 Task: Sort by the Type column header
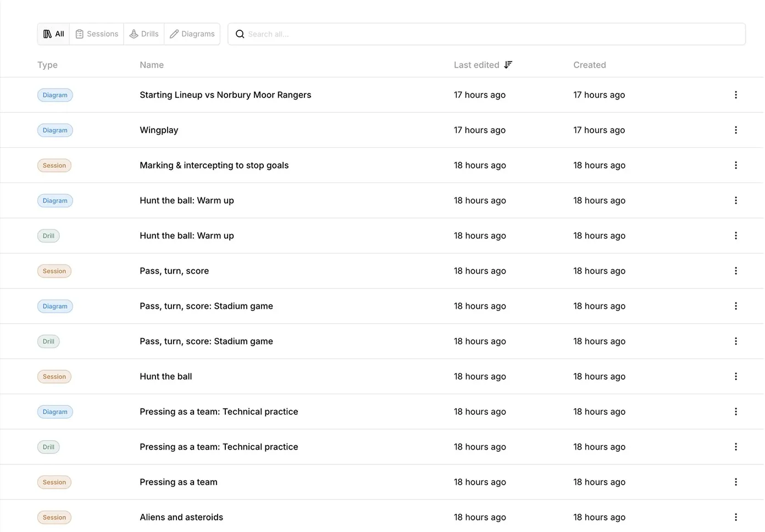47,65
